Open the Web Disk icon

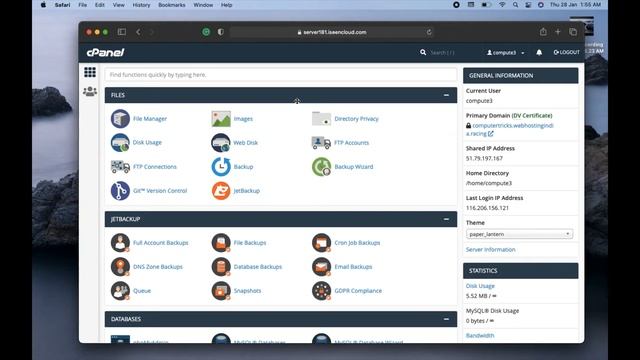click(x=221, y=142)
